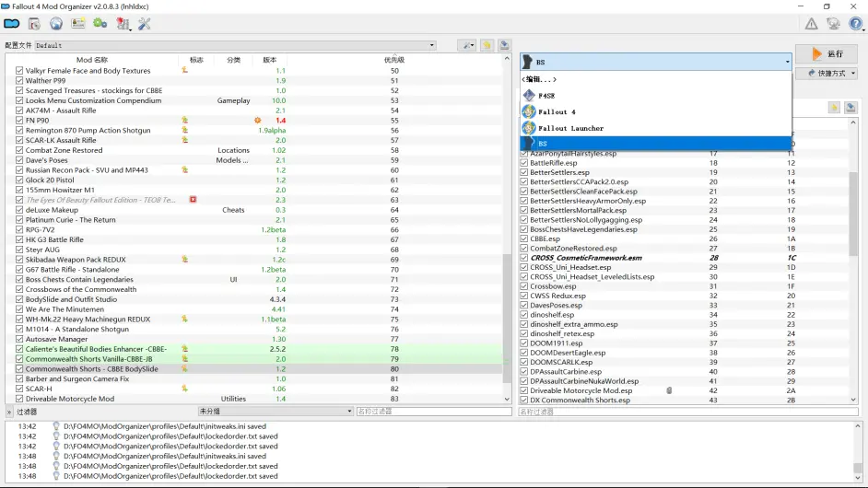Viewport: 868px width, 488px height.
Task: Toggle the AK74M - Assault Rifle checkbox
Action: pyautogui.click(x=19, y=110)
